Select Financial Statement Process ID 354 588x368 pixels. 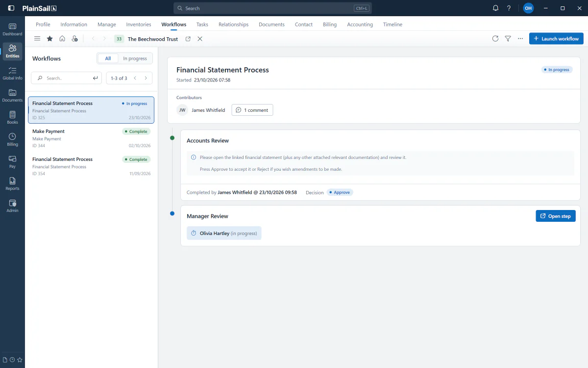(x=91, y=166)
